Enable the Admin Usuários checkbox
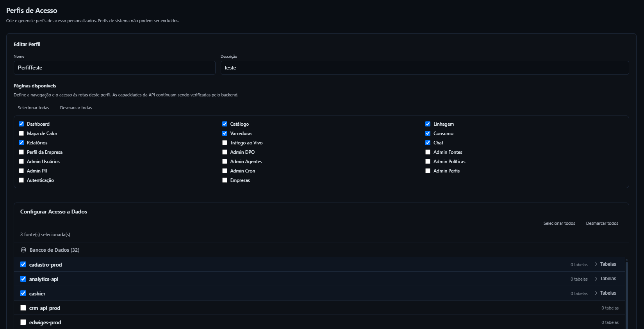This screenshot has height=329, width=644. tap(21, 162)
